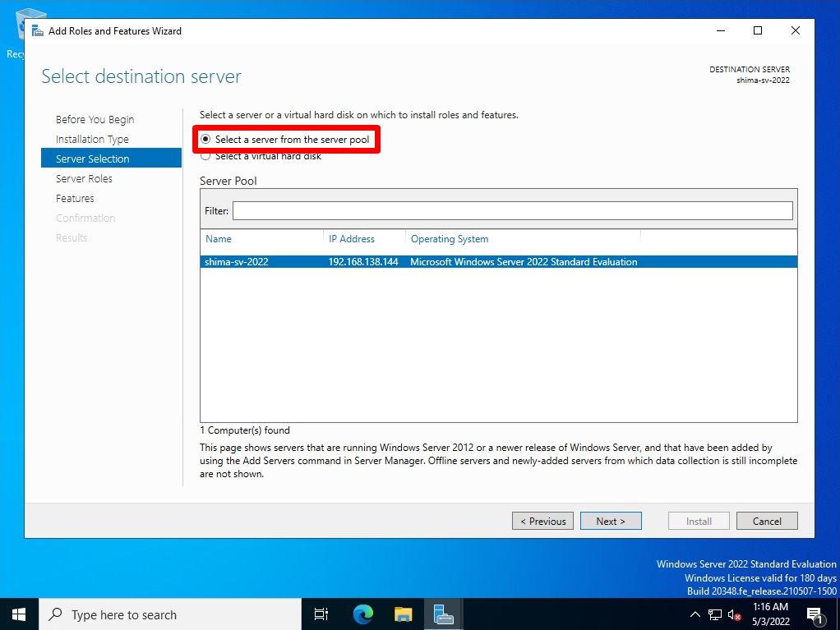Screen dimensions: 840x630
Task: Open the notification center icon
Action: pyautogui.click(x=815, y=615)
